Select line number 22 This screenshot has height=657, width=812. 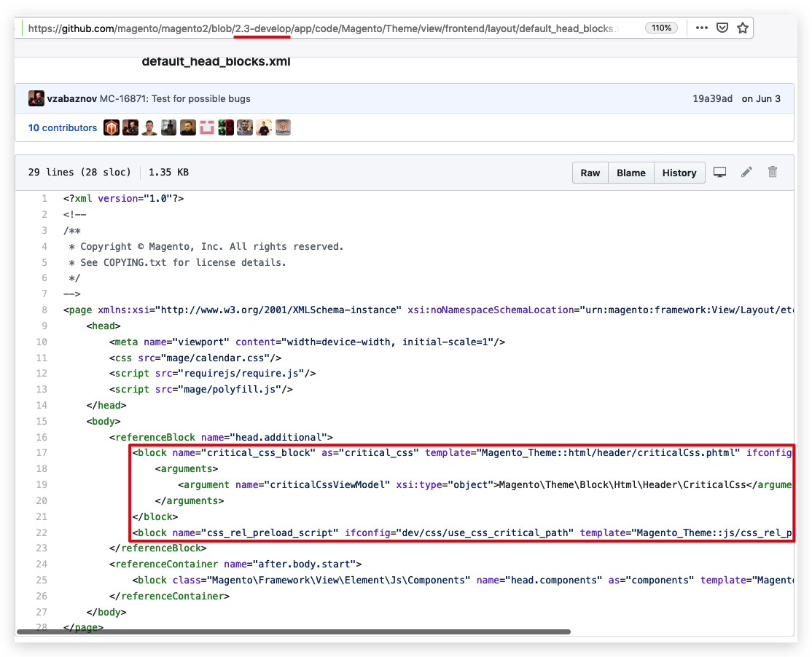click(x=42, y=532)
